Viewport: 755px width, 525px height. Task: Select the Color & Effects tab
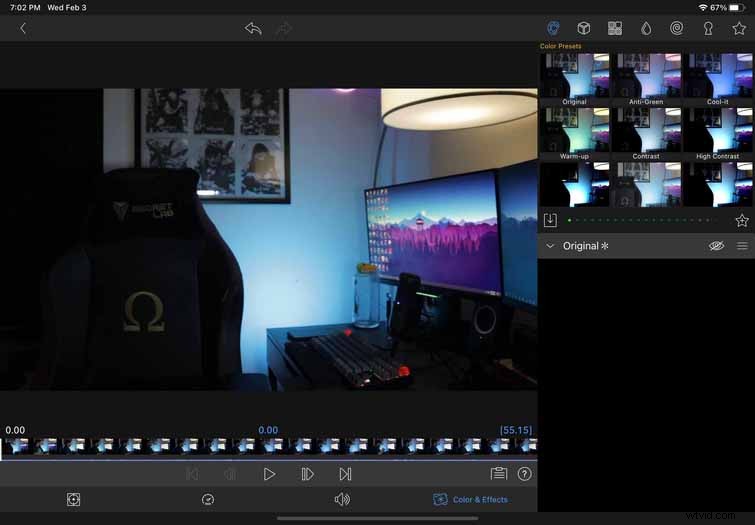point(470,499)
